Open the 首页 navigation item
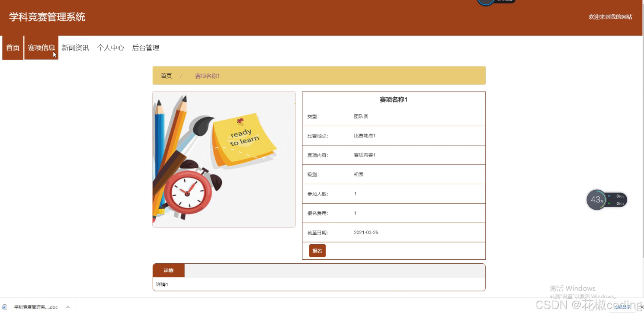Viewport: 644px width, 316px height. [12, 48]
